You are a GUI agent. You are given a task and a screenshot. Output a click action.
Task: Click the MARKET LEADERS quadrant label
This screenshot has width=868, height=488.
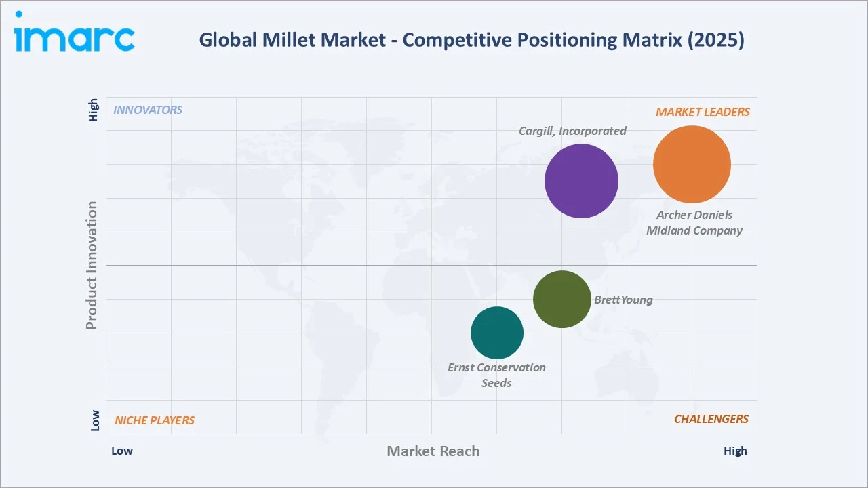[x=703, y=112]
